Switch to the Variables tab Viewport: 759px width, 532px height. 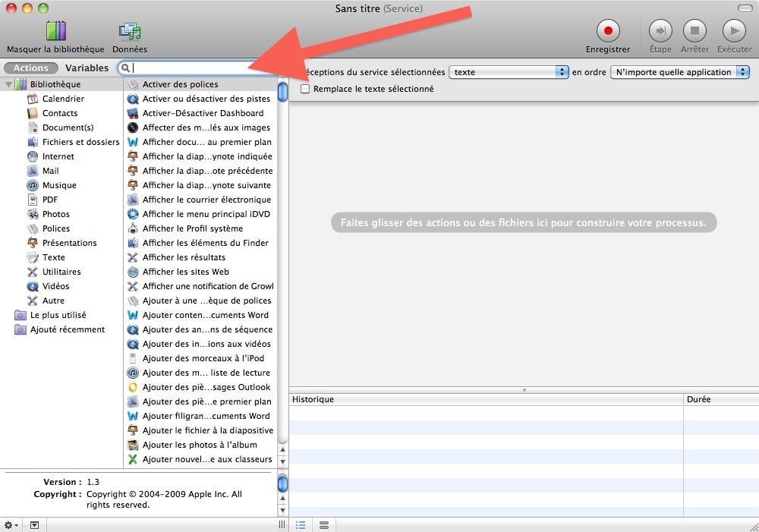[x=87, y=68]
